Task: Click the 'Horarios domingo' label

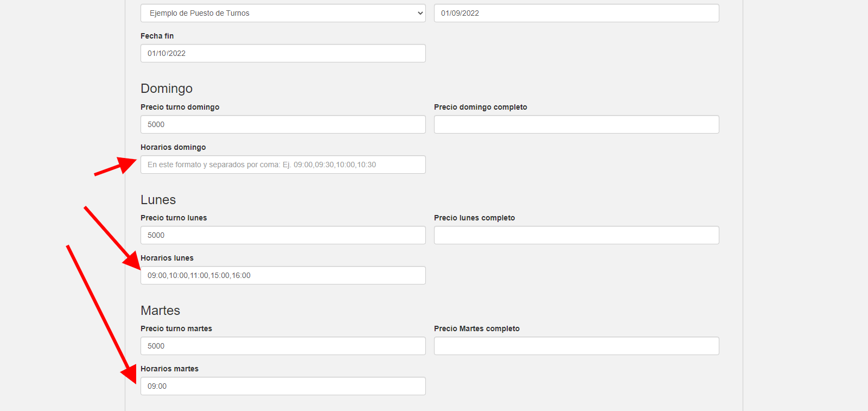Action: (x=173, y=147)
